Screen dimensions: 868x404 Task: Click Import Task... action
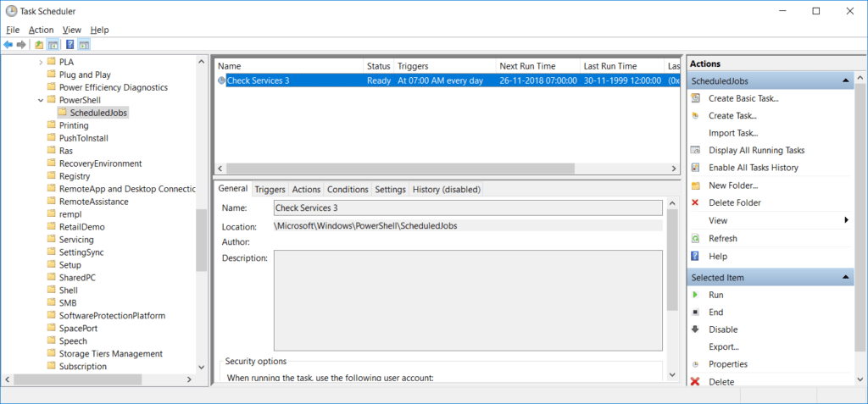pos(733,133)
